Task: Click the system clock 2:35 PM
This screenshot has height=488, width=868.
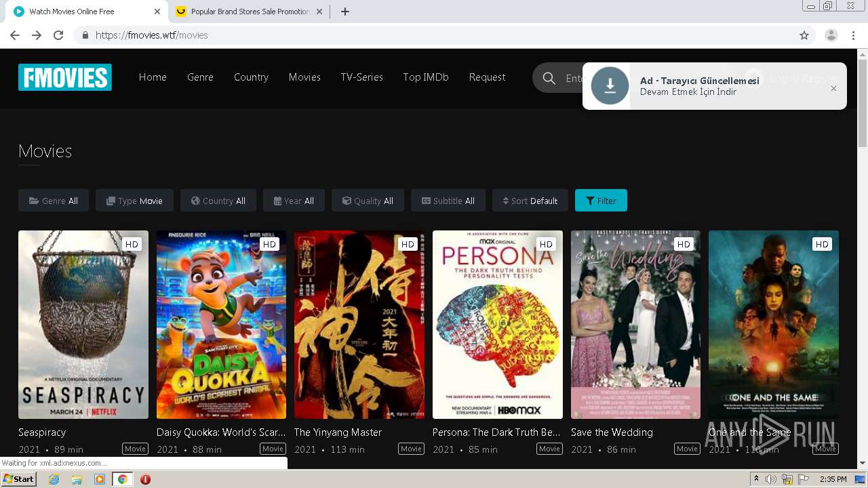Action: click(x=833, y=479)
